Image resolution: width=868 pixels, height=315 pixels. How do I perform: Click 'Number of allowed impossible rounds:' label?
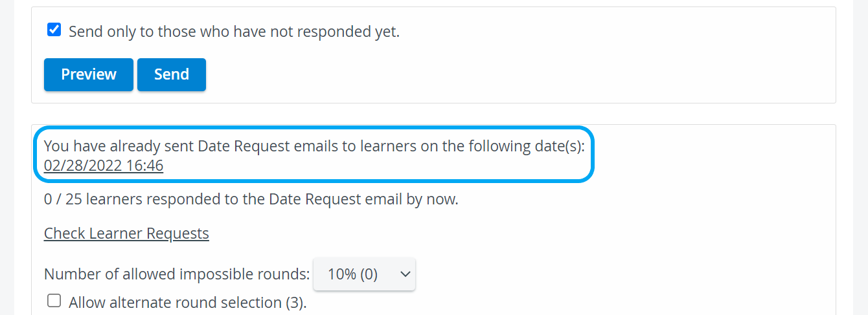pyautogui.click(x=177, y=274)
